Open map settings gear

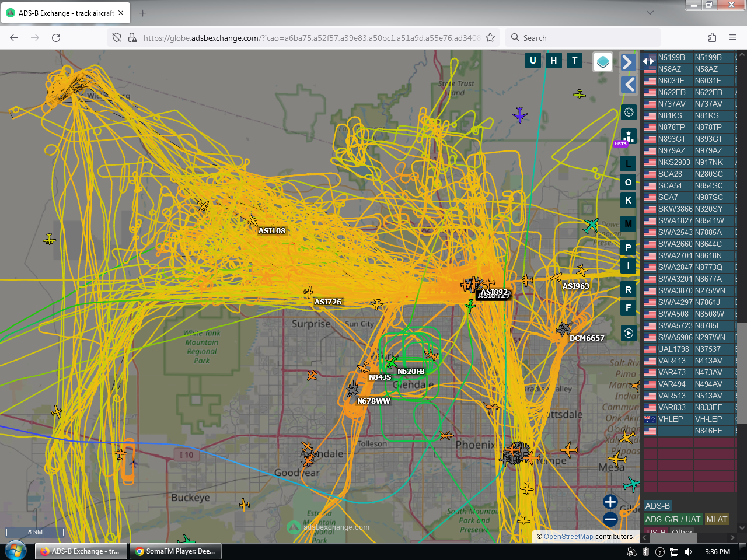[x=629, y=112]
